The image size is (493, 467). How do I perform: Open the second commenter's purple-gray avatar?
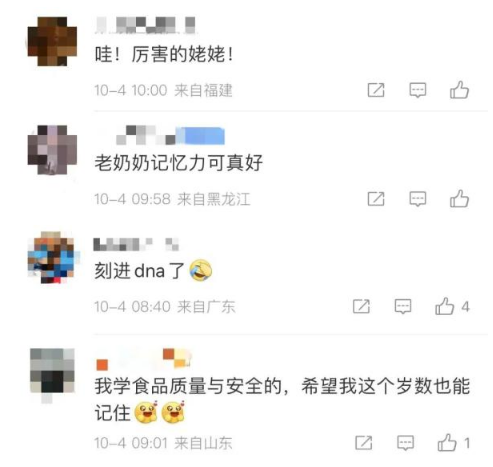coord(52,150)
